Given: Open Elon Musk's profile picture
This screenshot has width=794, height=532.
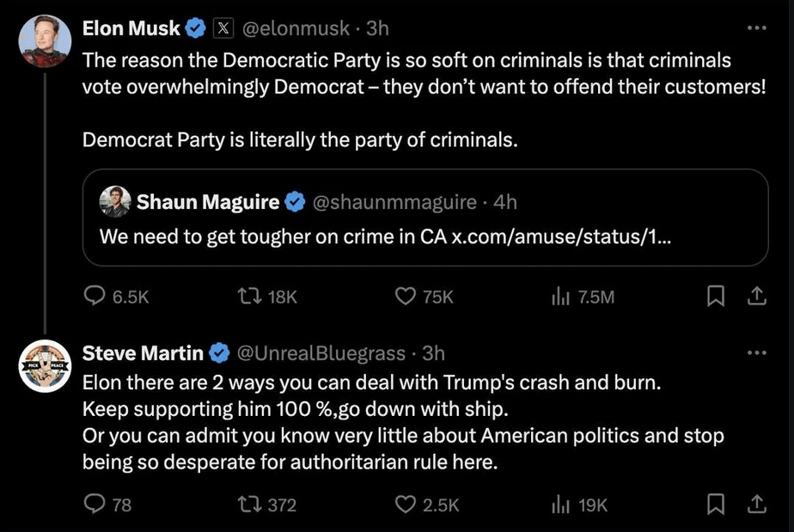Looking at the screenshot, I should pos(45,41).
